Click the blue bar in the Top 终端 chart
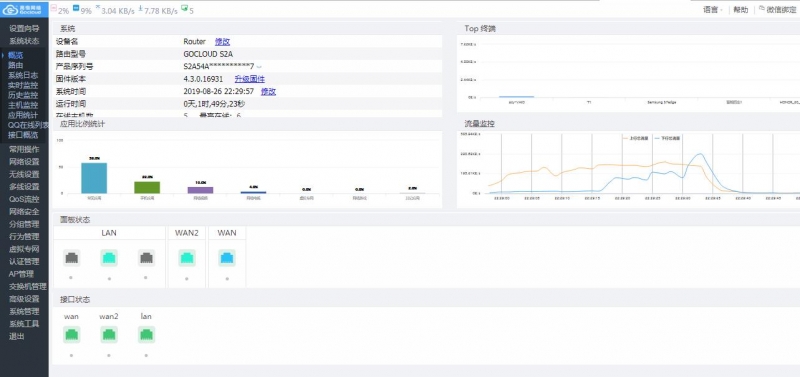The width and height of the screenshot is (800, 377). 516,96
